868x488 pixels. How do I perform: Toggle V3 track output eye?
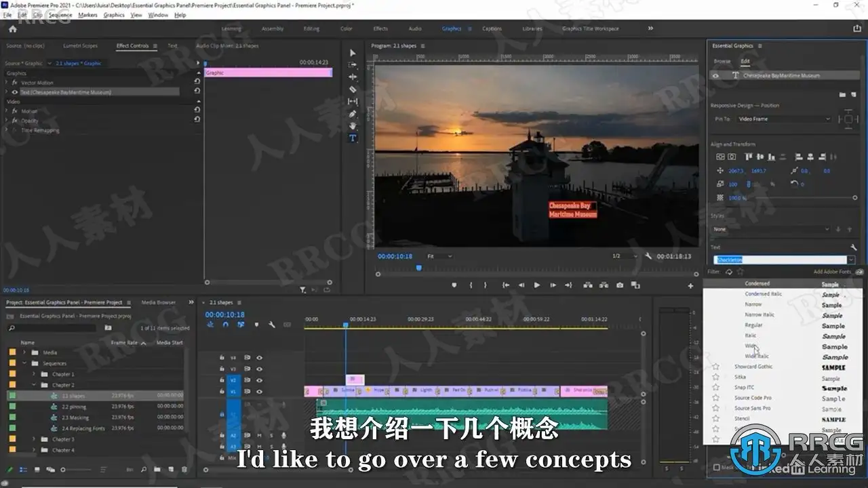click(x=259, y=369)
